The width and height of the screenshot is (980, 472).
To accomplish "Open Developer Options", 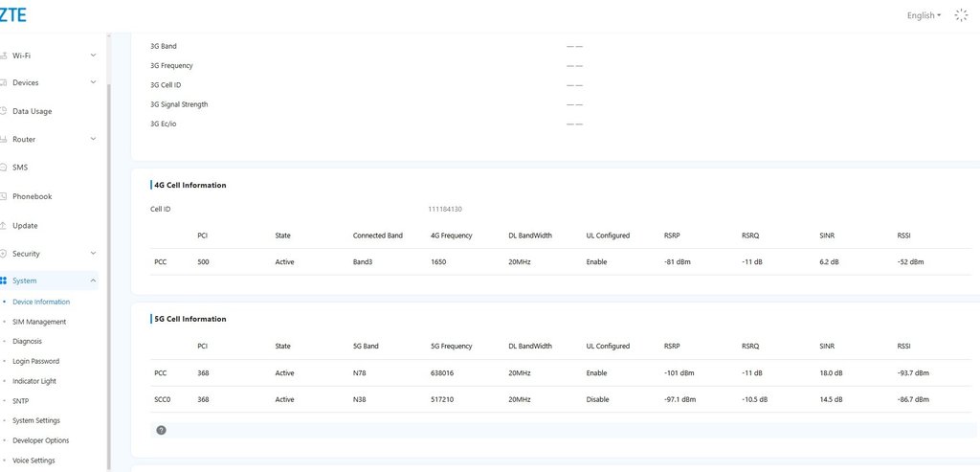I will [40, 440].
